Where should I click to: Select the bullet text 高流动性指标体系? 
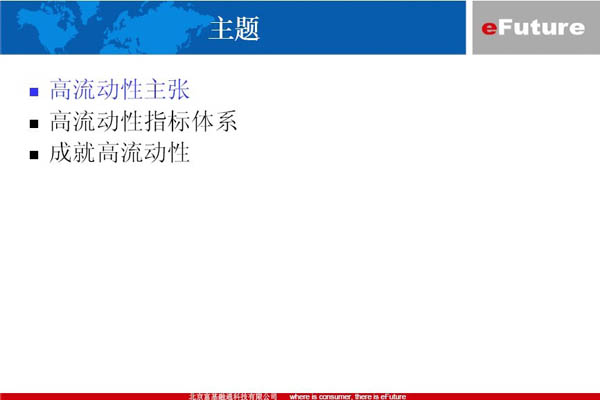143,121
